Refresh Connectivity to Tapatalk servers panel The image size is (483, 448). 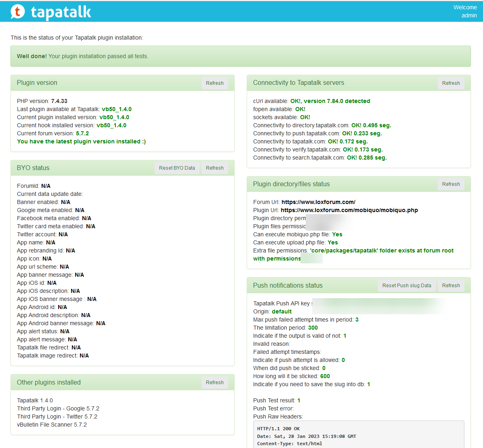pos(451,83)
